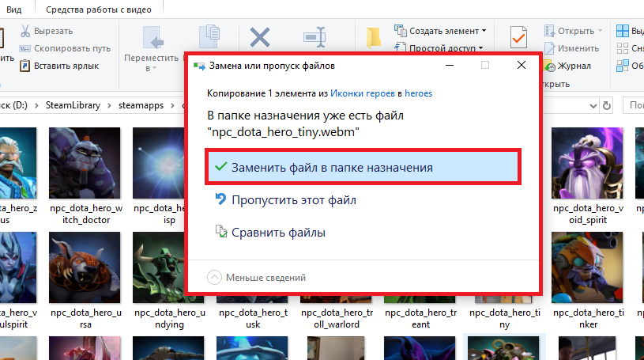Screen dimensions: 644x360
Task: Click the Properties checkmark icon
Action: (x=518, y=37)
